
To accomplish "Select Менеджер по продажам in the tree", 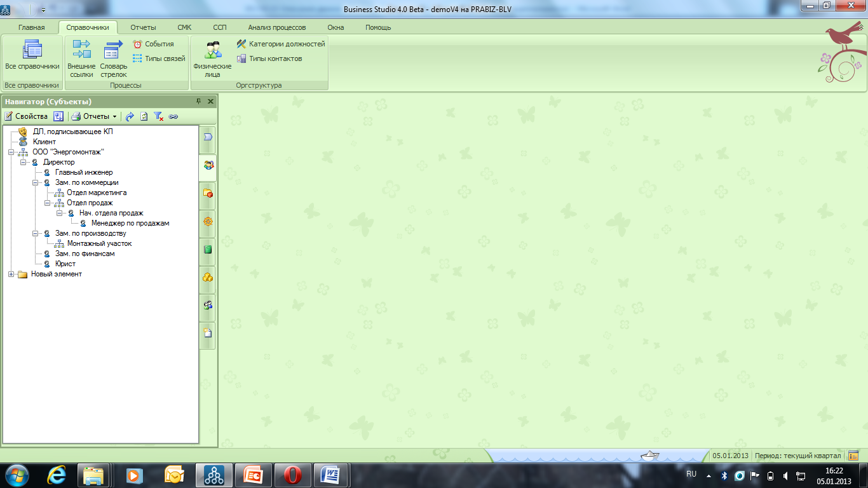I will click(130, 224).
